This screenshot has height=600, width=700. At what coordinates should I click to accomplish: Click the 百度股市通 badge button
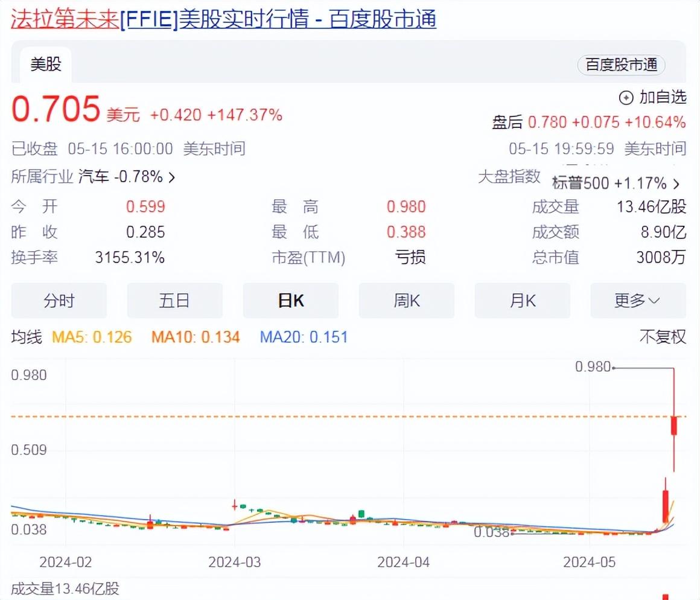[x=622, y=65]
